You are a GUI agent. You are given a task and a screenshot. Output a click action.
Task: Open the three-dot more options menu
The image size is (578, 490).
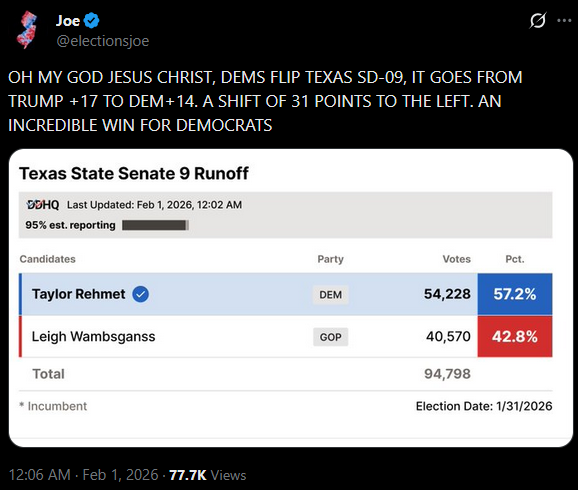click(564, 21)
